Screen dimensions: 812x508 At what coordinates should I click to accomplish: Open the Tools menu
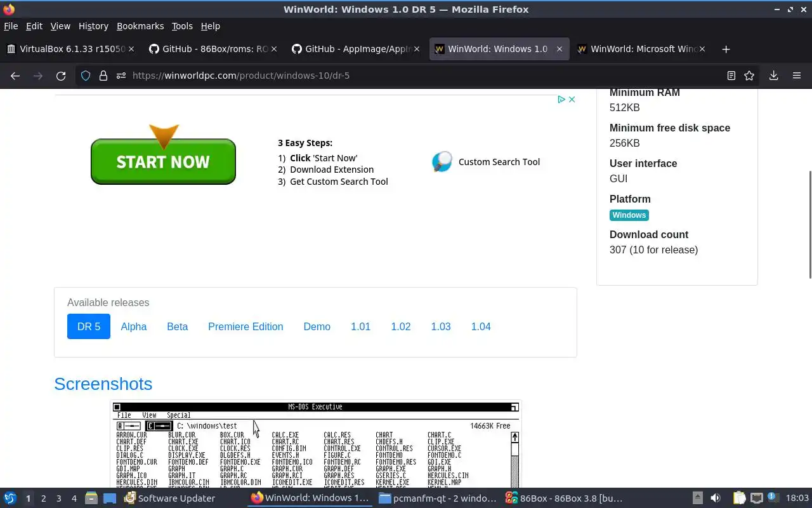pos(182,26)
